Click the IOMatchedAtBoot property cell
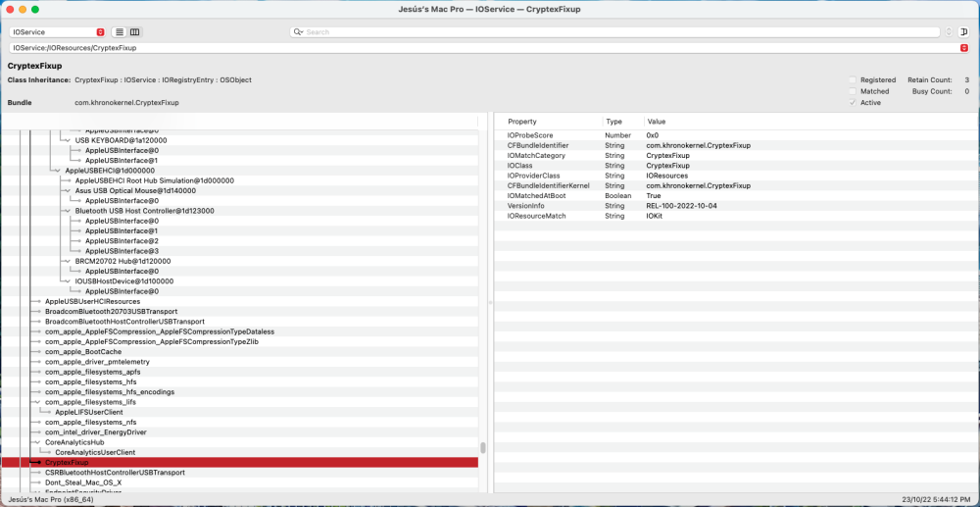The height and width of the screenshot is (507, 980). coord(536,196)
